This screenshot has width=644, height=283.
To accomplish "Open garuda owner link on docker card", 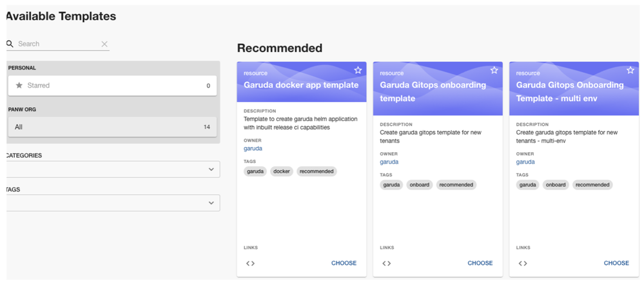I will pos(253,148).
